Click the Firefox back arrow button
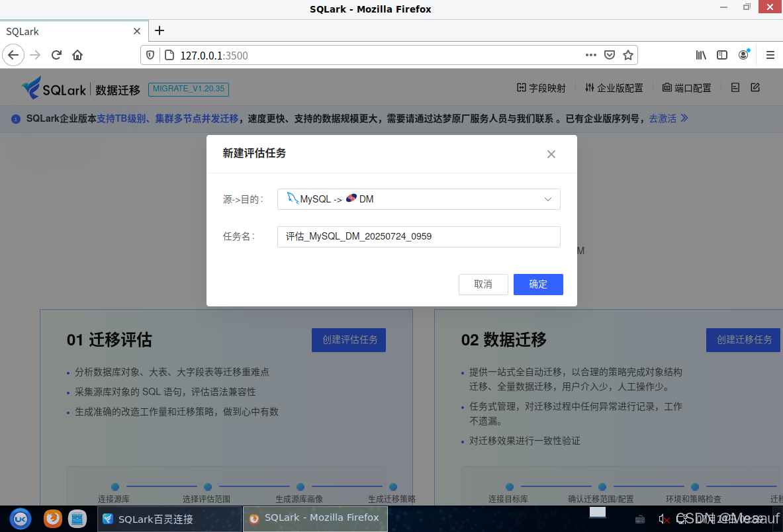Screen dimensions: 783x532 tap(13, 55)
